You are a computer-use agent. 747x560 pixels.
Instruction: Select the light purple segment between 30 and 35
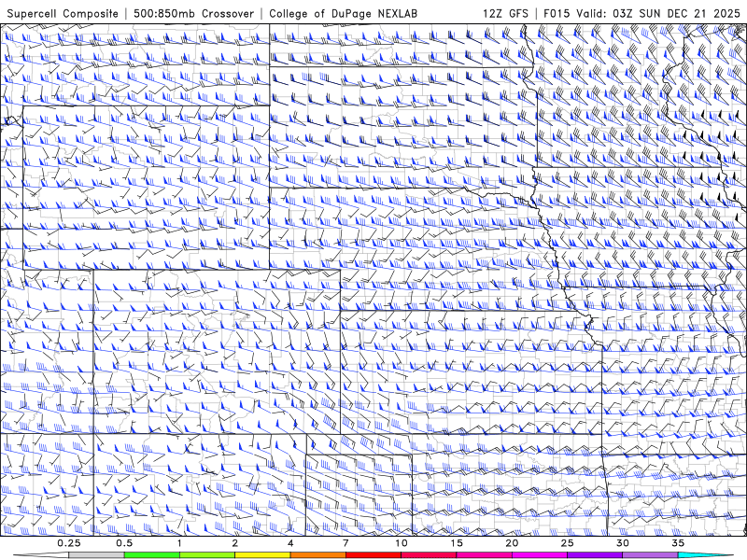point(650,555)
